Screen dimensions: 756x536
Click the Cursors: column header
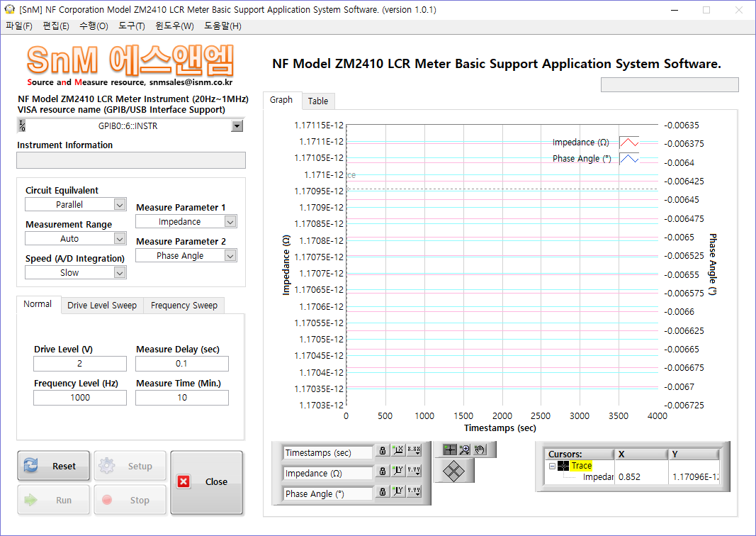[579, 454]
